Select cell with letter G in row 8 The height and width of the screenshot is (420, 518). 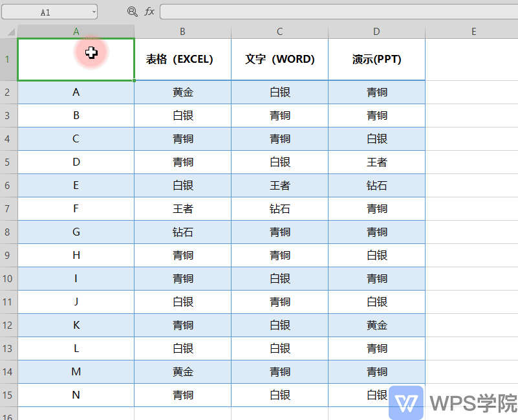(76, 232)
